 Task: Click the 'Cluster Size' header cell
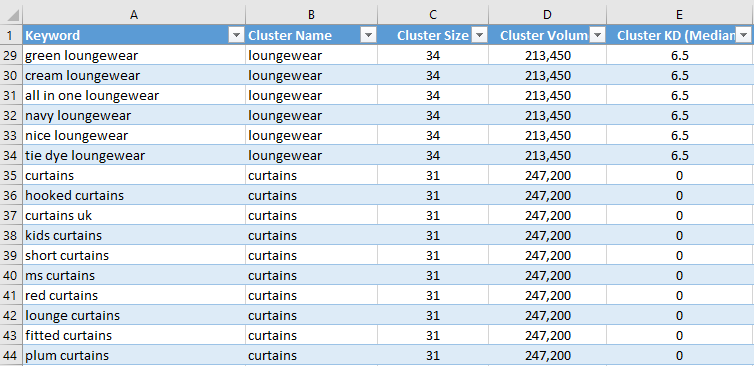tap(433, 35)
